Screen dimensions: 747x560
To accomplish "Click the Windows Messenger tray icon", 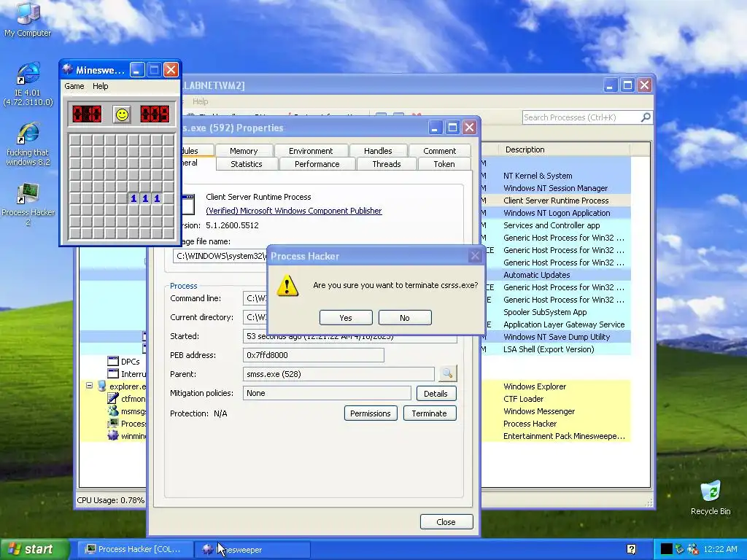I will [693, 549].
